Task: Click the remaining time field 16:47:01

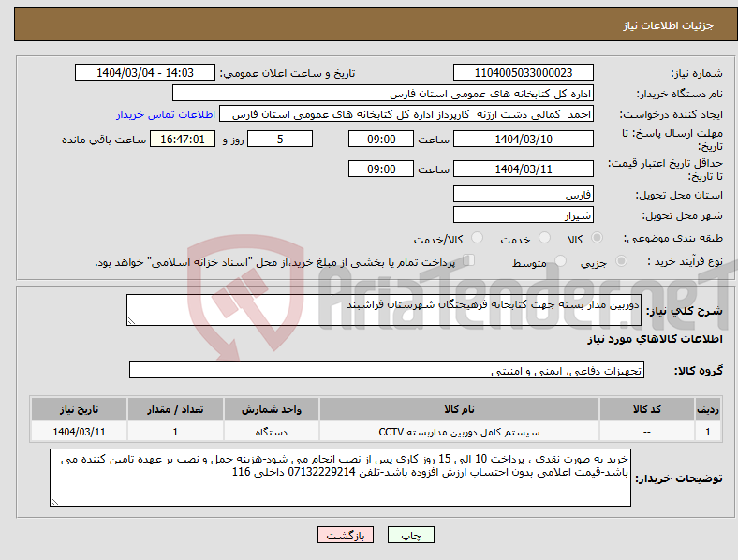Action: [183, 139]
